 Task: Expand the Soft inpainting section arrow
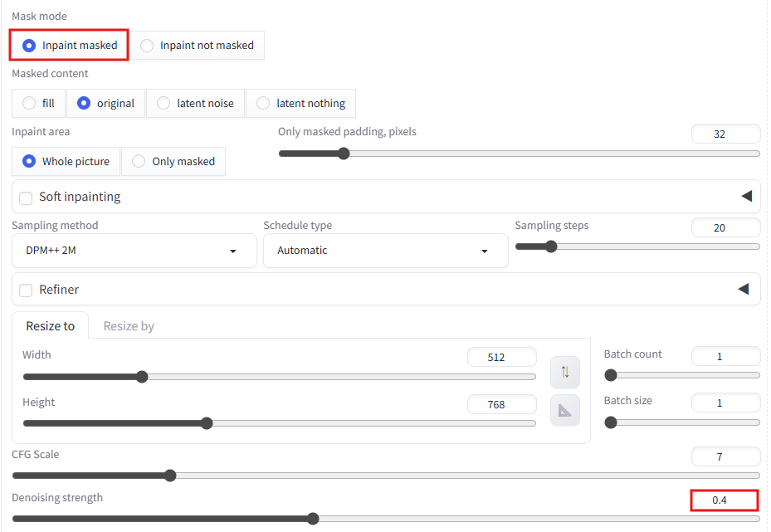coord(746,196)
